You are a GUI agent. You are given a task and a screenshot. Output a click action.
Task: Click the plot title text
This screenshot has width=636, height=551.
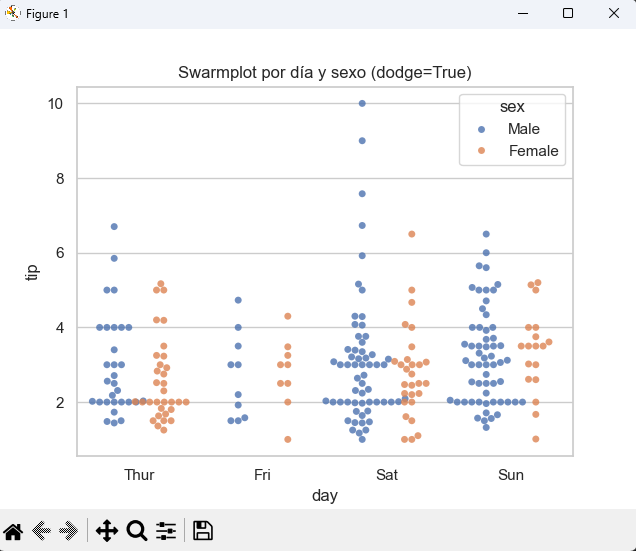[x=325, y=73]
